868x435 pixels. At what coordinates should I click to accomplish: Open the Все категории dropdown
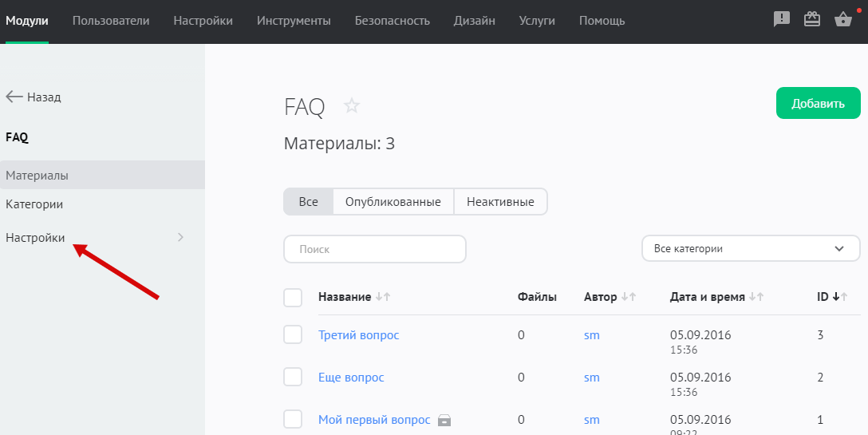tap(751, 248)
